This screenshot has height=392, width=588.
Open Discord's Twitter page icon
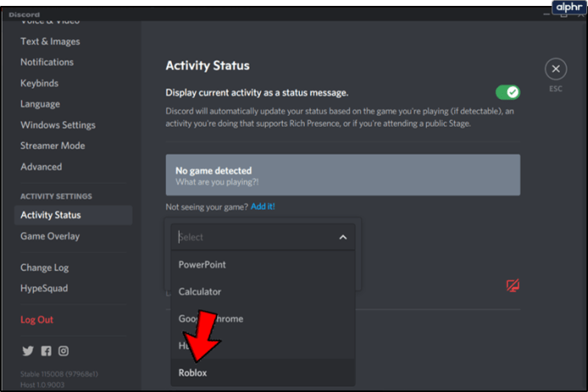(x=28, y=351)
